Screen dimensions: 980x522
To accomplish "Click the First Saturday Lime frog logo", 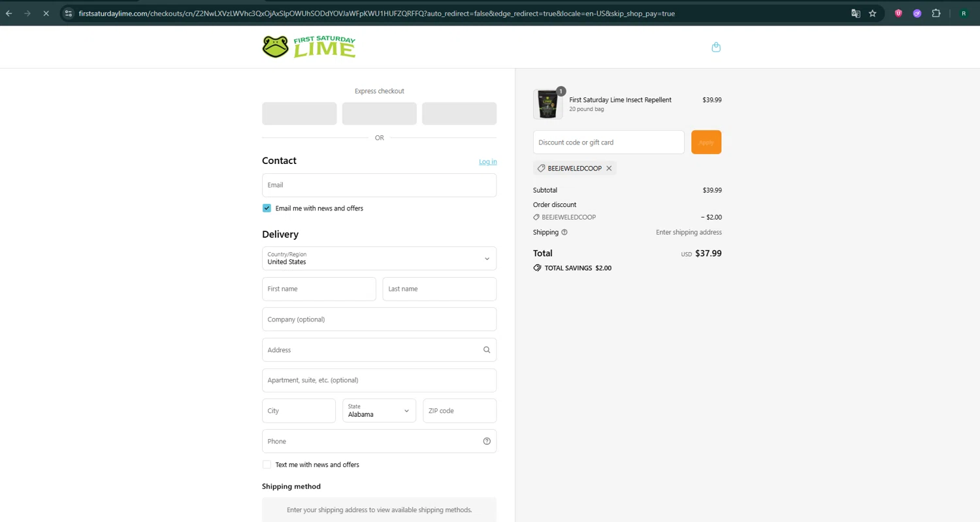I will 309,47.
